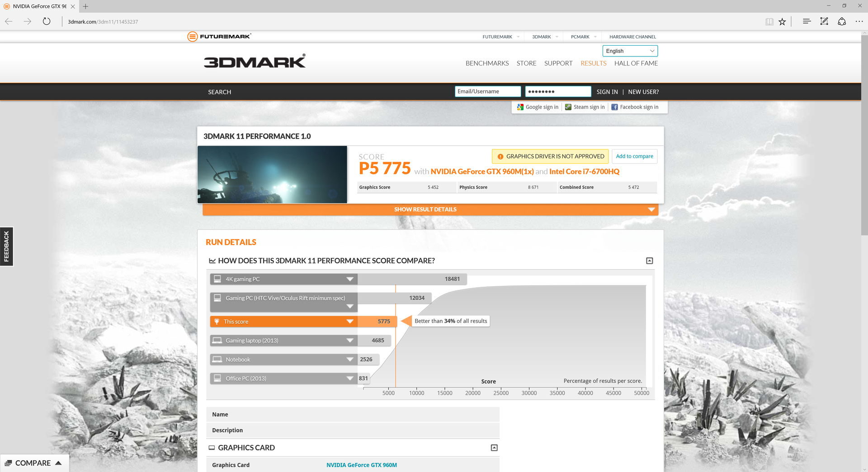This screenshot has height=472, width=868.
Task: Click the benchmark scene thumbnail
Action: click(x=272, y=174)
